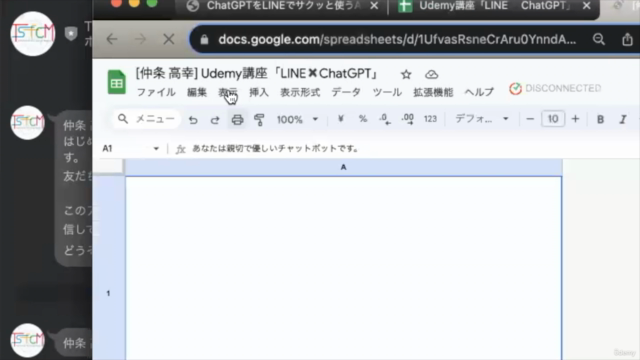The width and height of the screenshot is (640, 360).
Task: Expand the A1 name box dropdown
Action: [x=156, y=149]
